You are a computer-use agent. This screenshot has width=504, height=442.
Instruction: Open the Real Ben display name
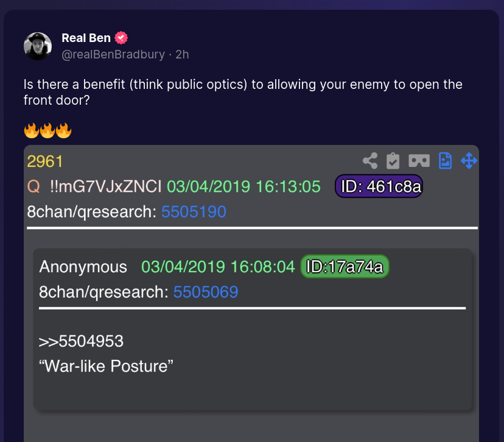86,38
